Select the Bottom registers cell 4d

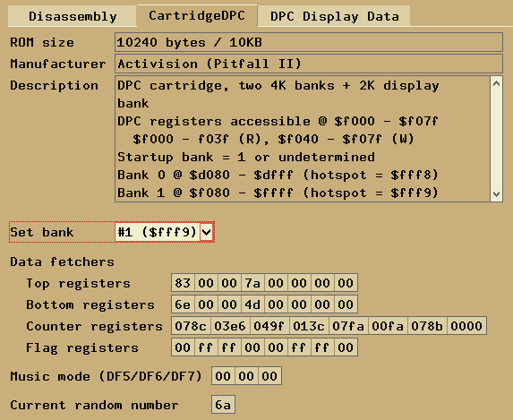[252, 304]
